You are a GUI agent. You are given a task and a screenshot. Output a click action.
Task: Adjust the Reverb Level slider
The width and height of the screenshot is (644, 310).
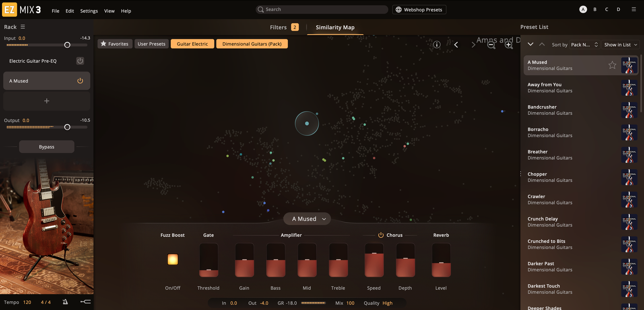441,260
